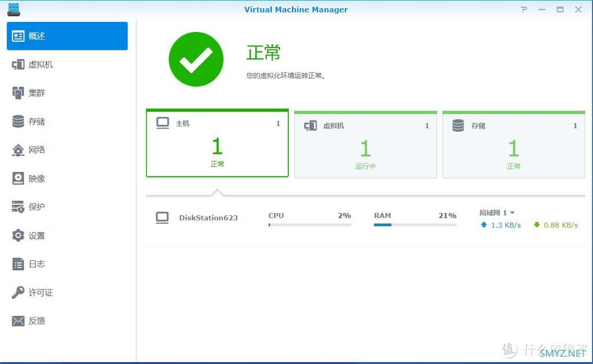The width and height of the screenshot is (593, 364).
Task: View the 日志 log section
Action: click(67, 264)
